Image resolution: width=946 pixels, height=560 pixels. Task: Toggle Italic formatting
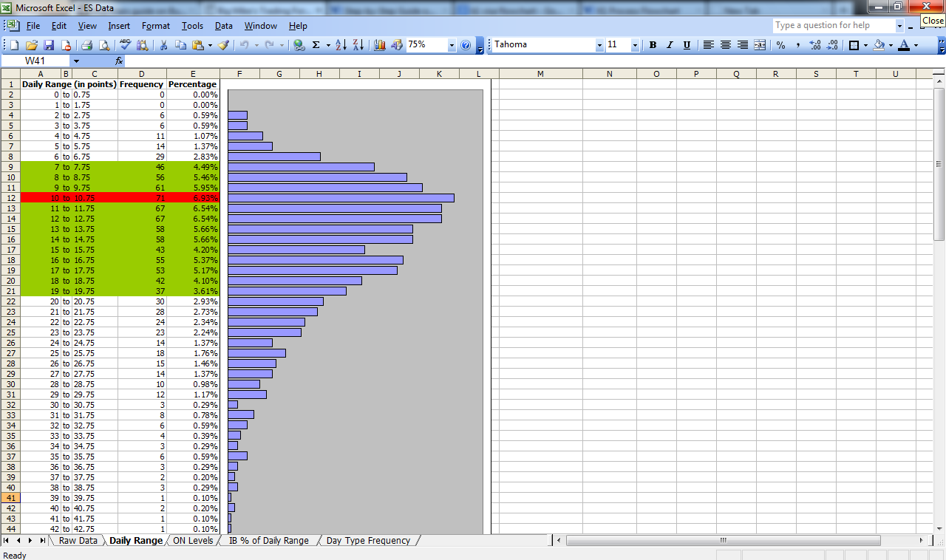[670, 45]
